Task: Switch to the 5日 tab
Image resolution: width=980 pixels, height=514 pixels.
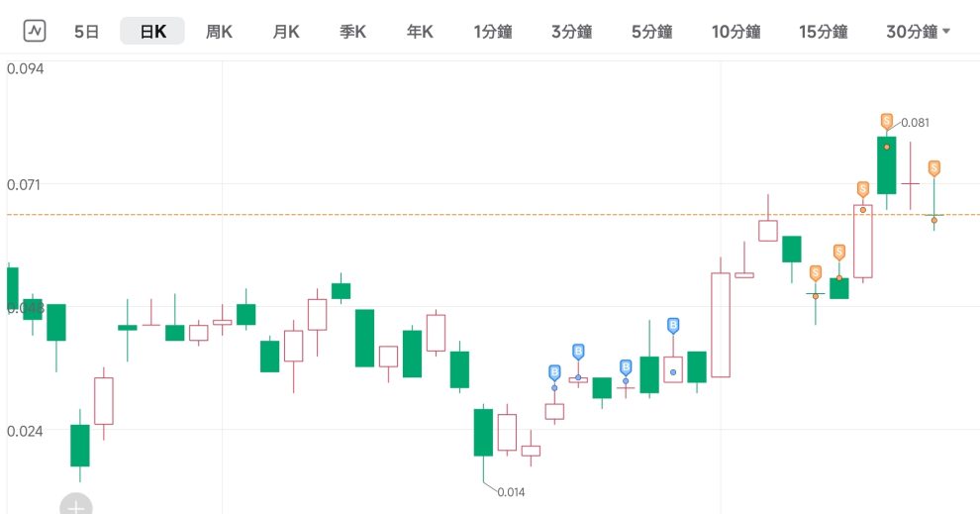Action: tap(87, 32)
